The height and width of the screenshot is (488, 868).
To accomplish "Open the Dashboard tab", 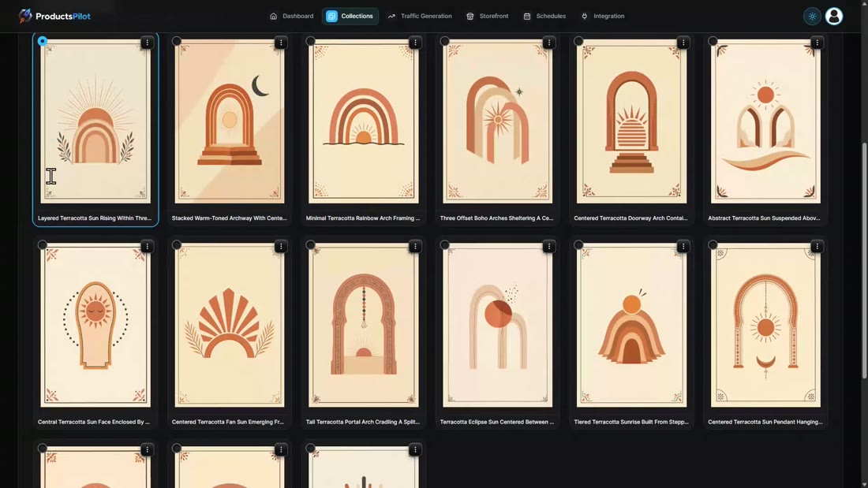I will (292, 16).
